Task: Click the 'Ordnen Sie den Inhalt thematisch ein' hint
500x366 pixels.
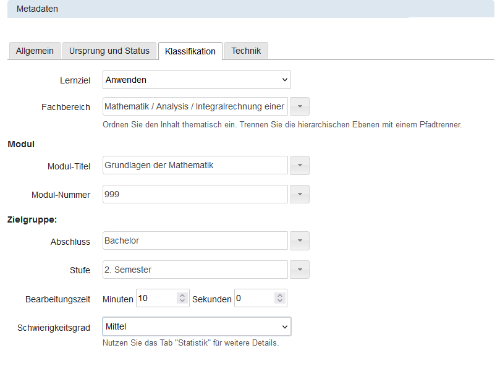Action: point(282,125)
